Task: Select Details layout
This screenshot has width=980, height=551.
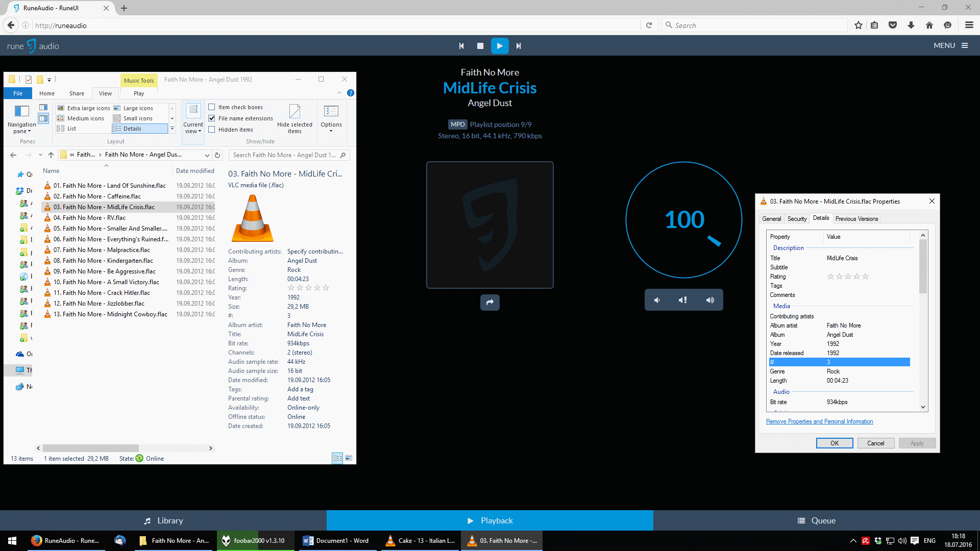Action: point(140,129)
